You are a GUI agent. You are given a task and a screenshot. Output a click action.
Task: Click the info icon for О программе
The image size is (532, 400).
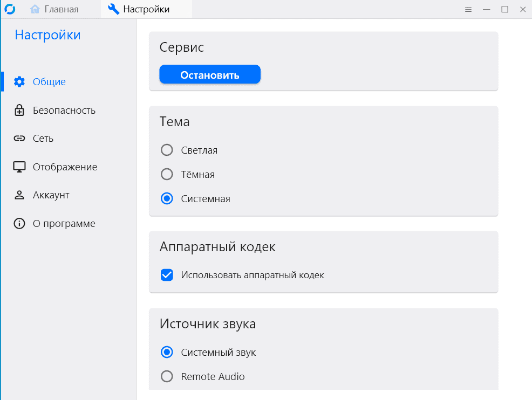(x=19, y=224)
